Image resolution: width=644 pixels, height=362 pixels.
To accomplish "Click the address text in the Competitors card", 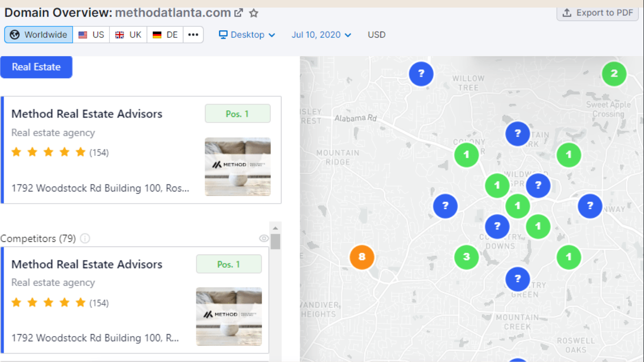I will click(95, 338).
